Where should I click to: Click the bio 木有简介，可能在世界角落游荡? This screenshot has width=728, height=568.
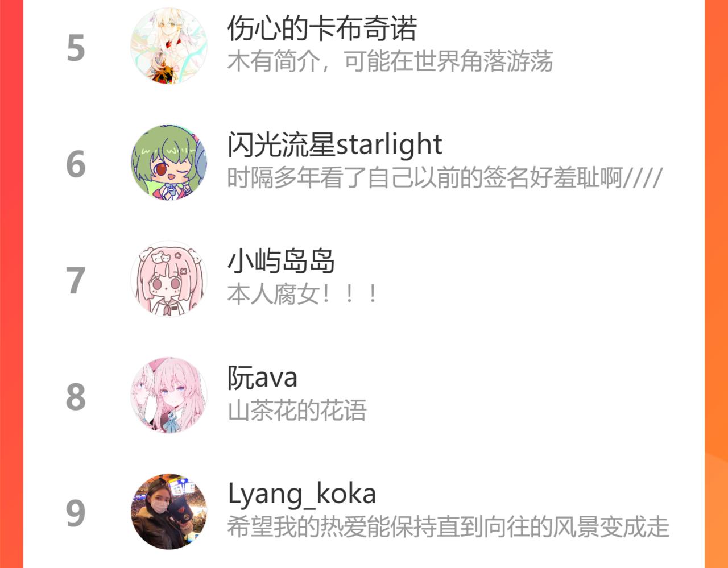coord(390,61)
